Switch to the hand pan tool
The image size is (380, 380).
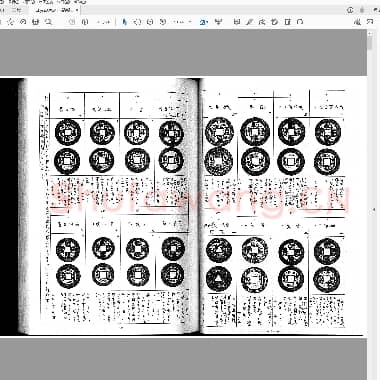(x=137, y=22)
